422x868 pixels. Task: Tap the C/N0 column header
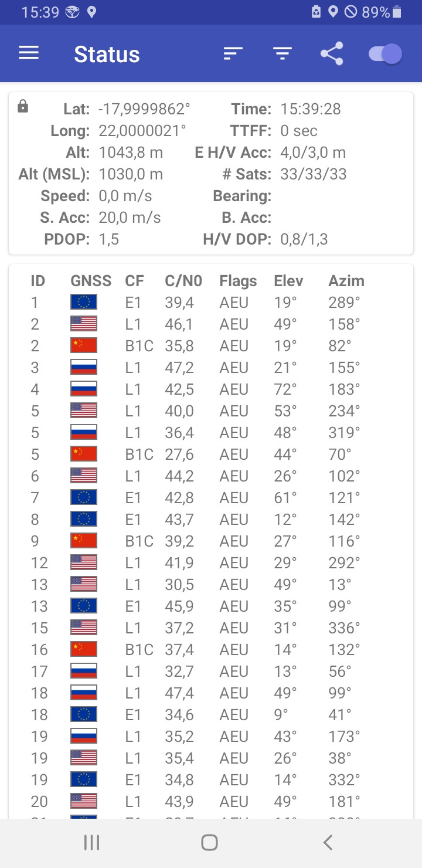183,280
